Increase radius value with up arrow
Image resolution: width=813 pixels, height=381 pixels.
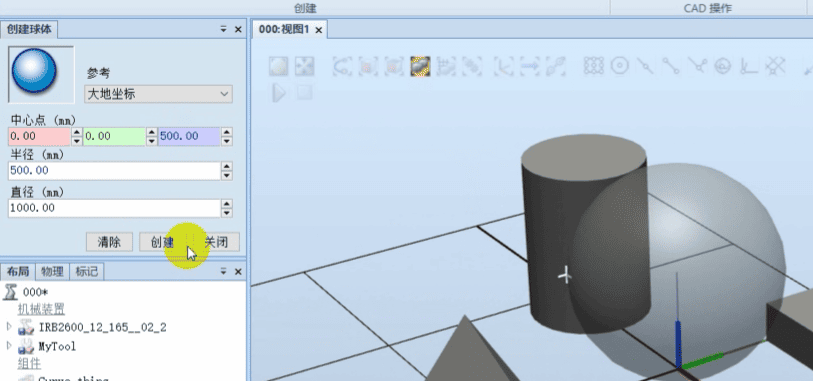tap(227, 166)
